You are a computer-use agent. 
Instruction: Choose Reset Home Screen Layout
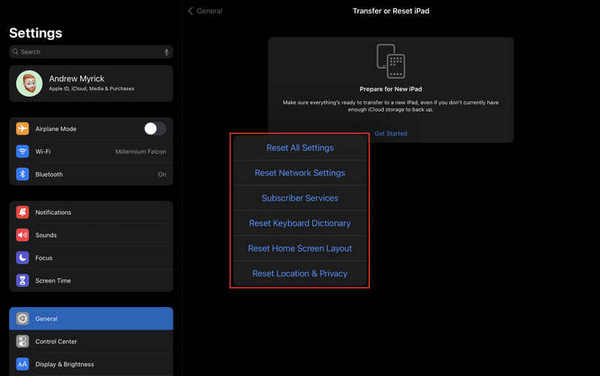click(x=300, y=249)
